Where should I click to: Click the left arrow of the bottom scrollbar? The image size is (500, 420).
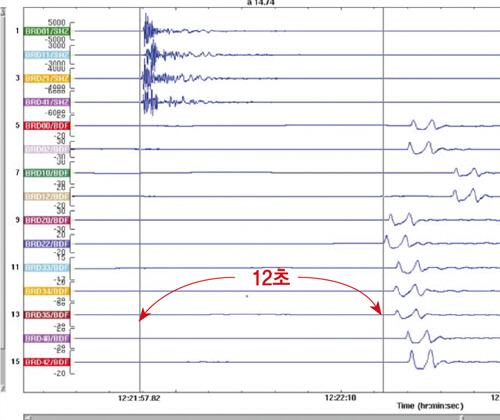(27, 417)
